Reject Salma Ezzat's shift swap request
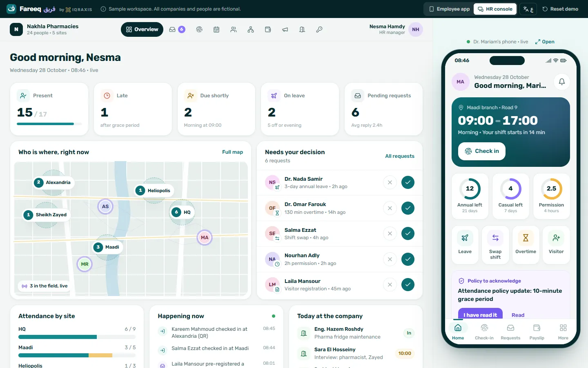588x368 pixels. 390,233
